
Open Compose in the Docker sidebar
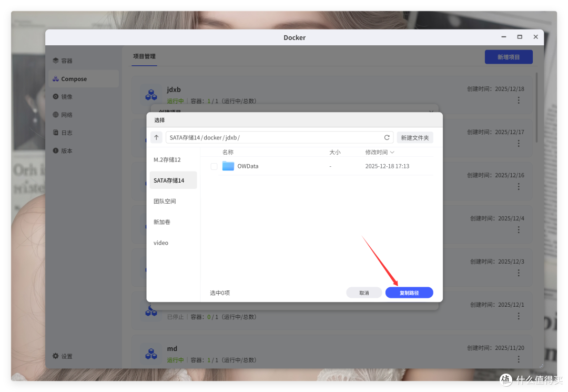coord(83,78)
